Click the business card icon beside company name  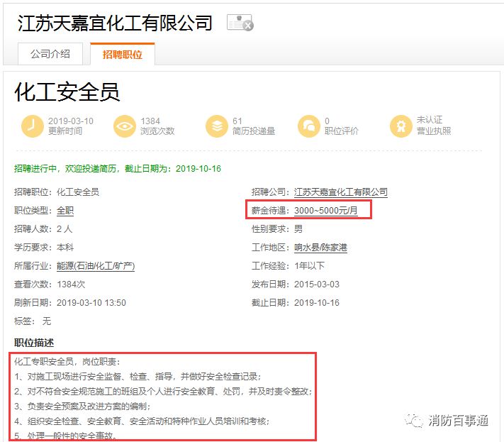240,23
